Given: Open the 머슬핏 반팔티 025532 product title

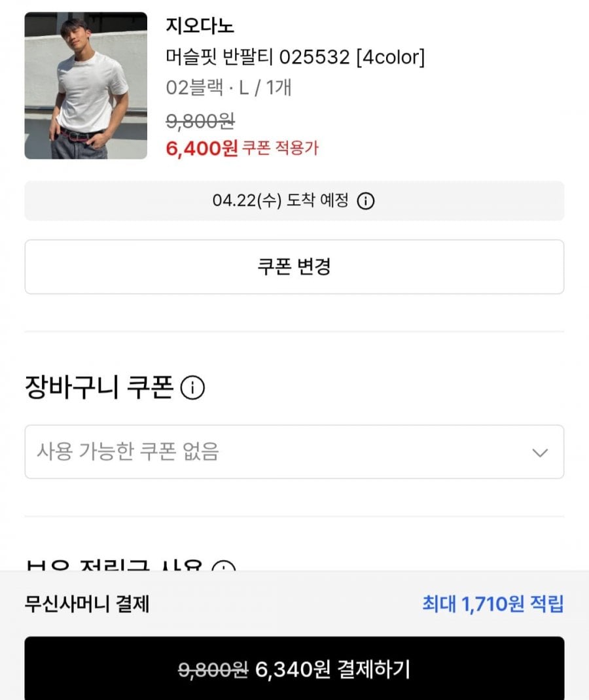Looking at the screenshot, I should tap(295, 58).
